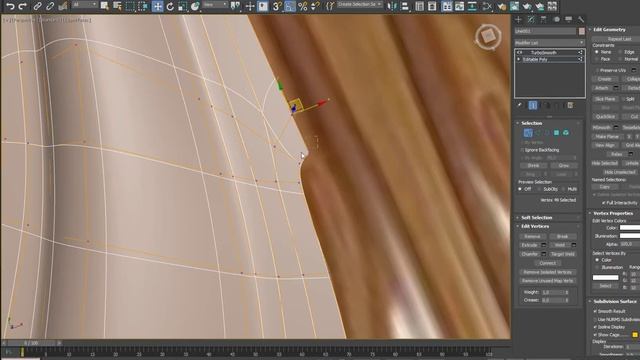Set Preview Selection to SubObj
Image resolution: width=640 pixels, height=360 pixels.
pos(540,189)
